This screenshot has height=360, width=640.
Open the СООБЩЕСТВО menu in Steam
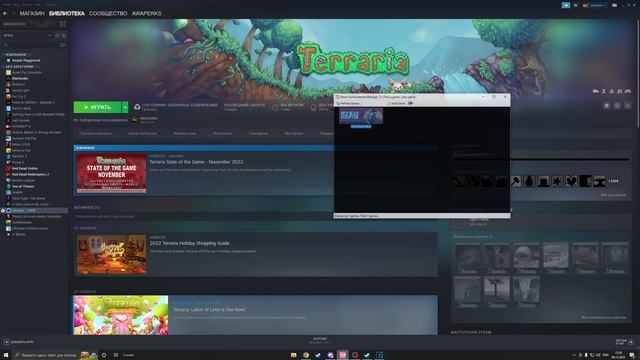pos(108,13)
